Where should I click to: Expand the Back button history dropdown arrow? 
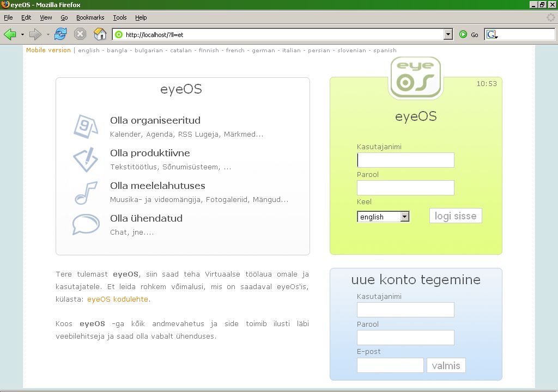[22, 34]
